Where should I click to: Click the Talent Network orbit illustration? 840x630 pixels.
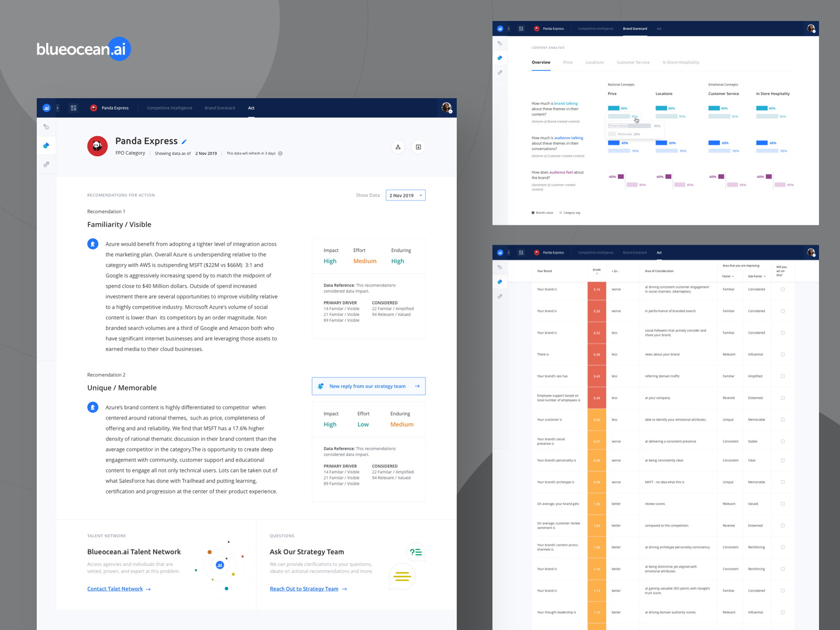point(220,565)
